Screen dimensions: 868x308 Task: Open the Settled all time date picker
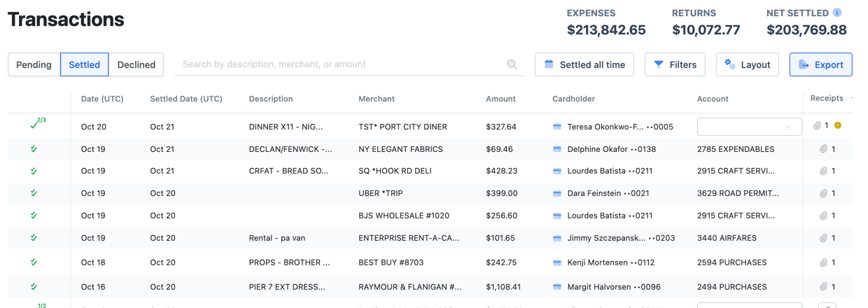[584, 64]
